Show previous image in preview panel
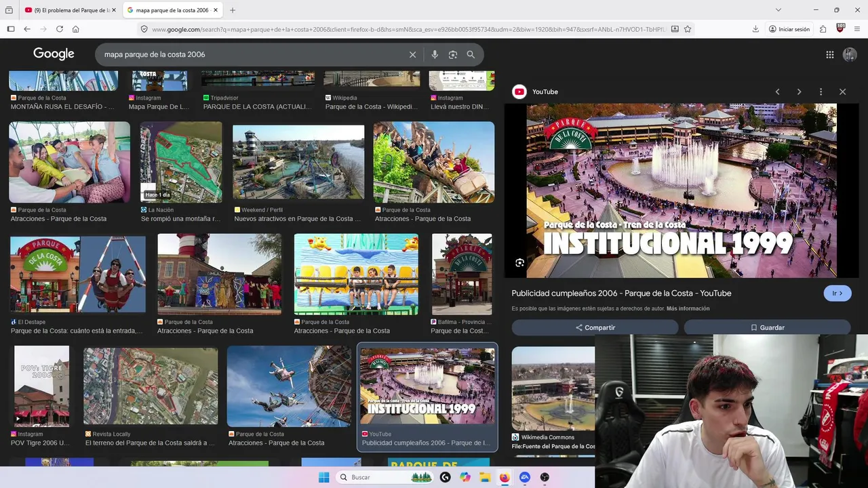This screenshot has width=868, height=488. (x=777, y=91)
